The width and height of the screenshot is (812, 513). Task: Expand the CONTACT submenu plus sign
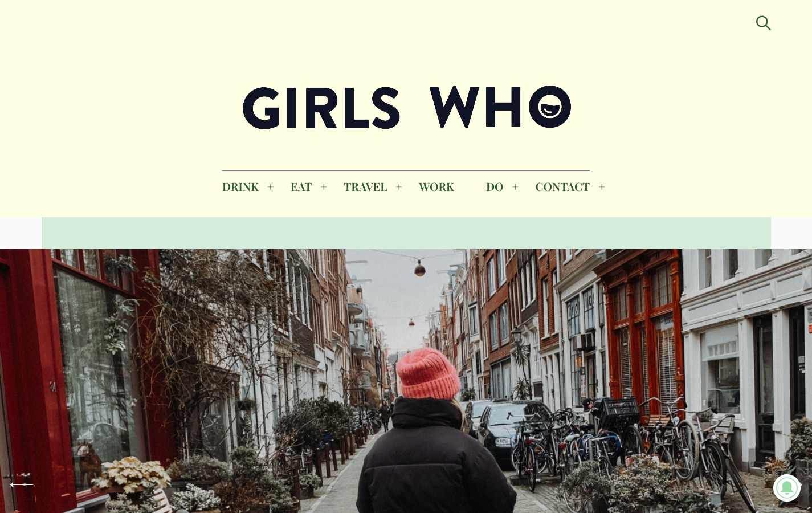[602, 187]
